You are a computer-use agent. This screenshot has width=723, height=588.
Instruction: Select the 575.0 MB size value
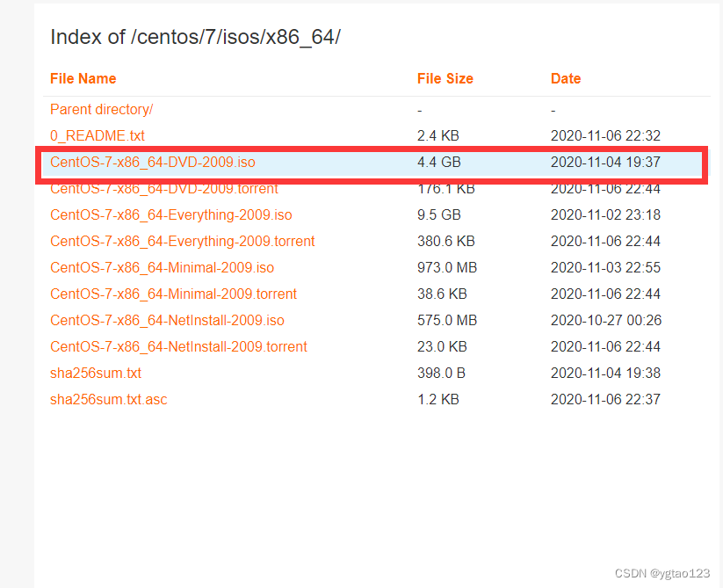point(447,320)
